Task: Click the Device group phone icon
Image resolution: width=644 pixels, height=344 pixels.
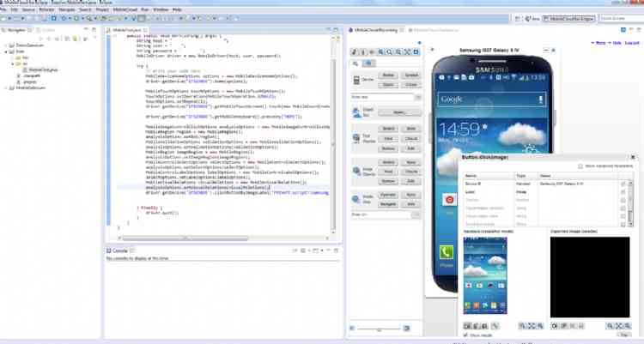Action: (356, 80)
